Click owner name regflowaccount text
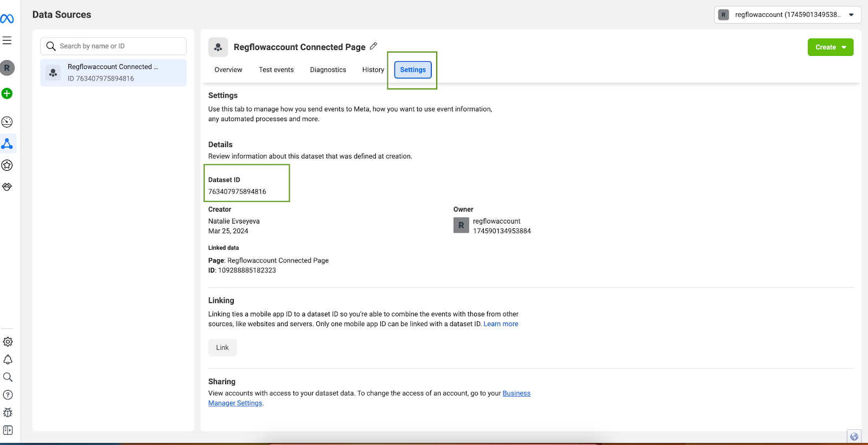 point(496,221)
